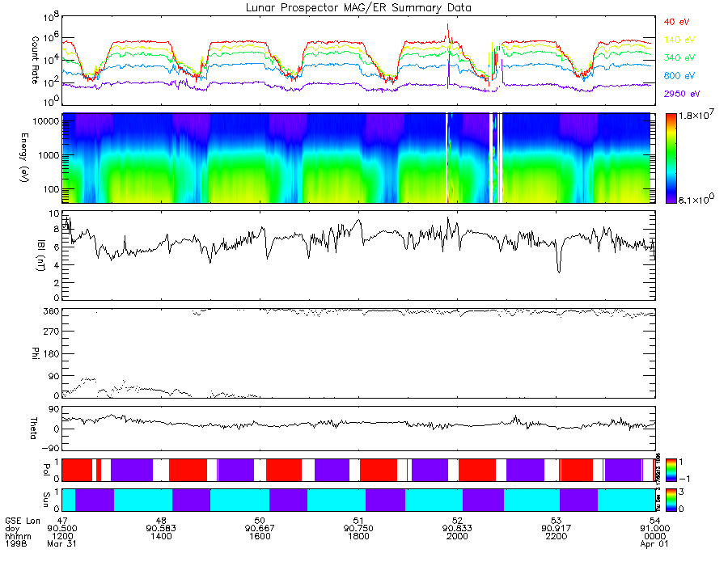Click the "90.667" day-of-year value
This screenshot has height=566, width=728.
click(x=260, y=529)
